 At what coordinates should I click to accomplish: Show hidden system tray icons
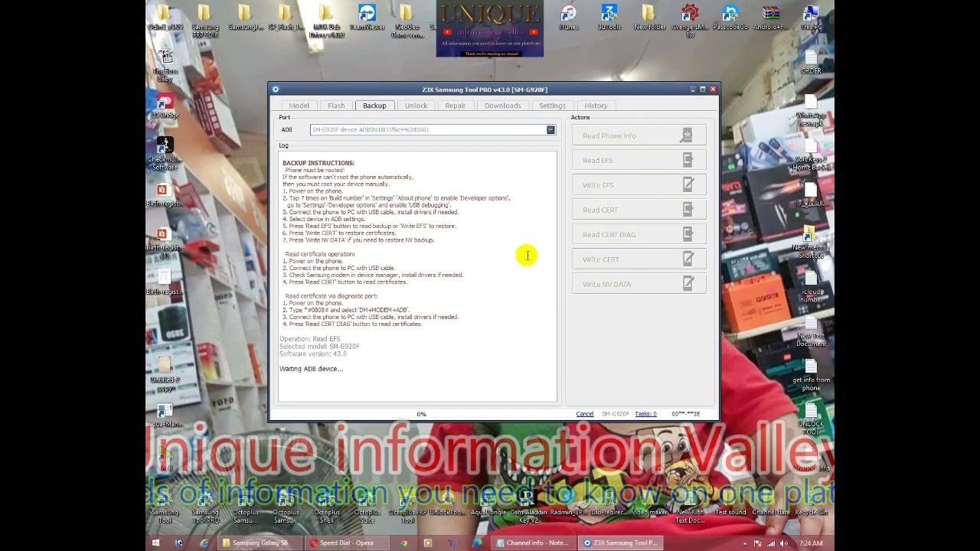tap(746, 543)
